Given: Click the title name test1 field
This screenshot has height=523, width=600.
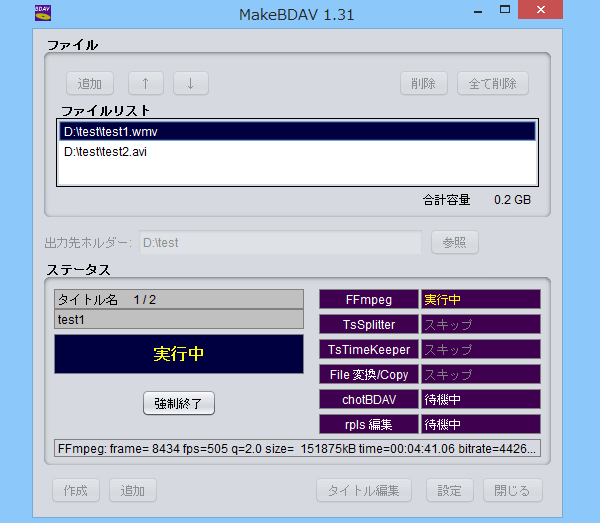Looking at the screenshot, I should [179, 319].
